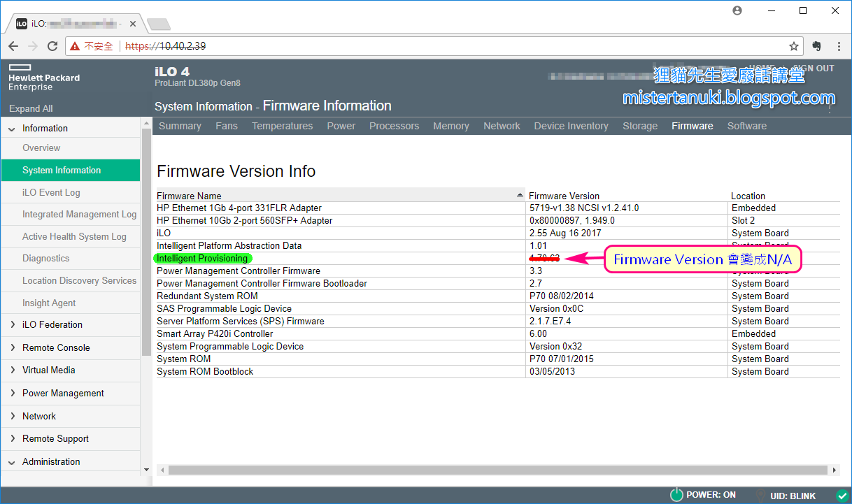Open iLO Event Log

(x=70, y=192)
